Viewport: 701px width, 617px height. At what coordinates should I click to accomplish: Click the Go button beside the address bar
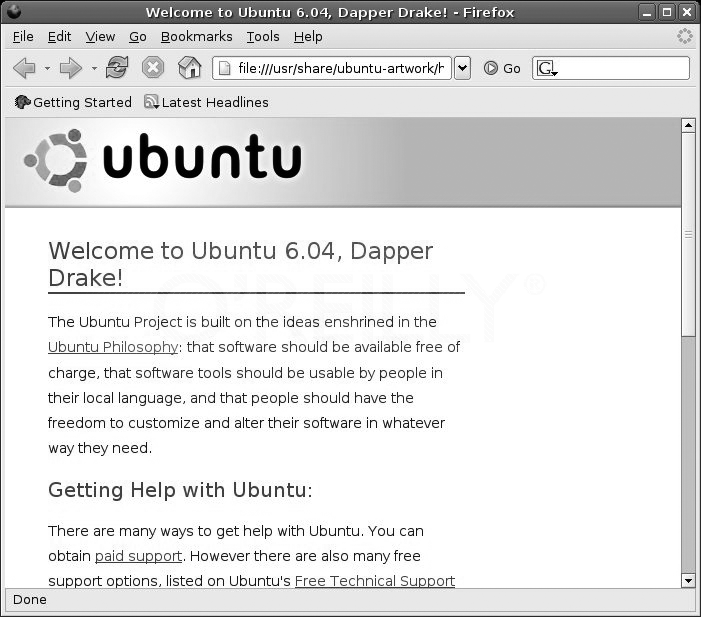[x=503, y=68]
